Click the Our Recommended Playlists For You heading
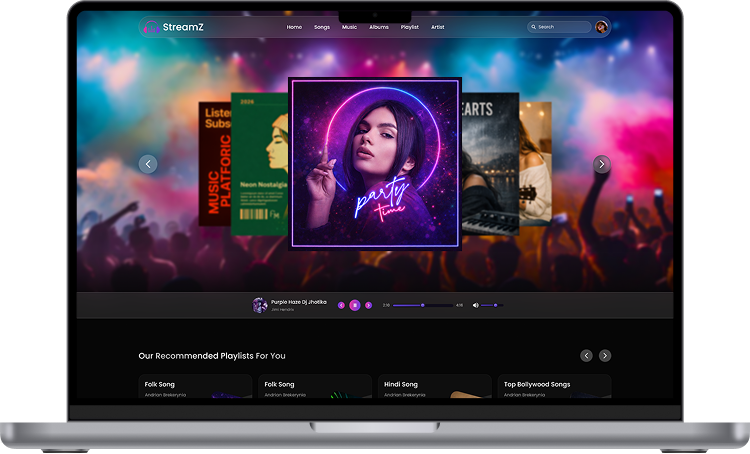Screen dimensions: 750x454 click(212, 356)
